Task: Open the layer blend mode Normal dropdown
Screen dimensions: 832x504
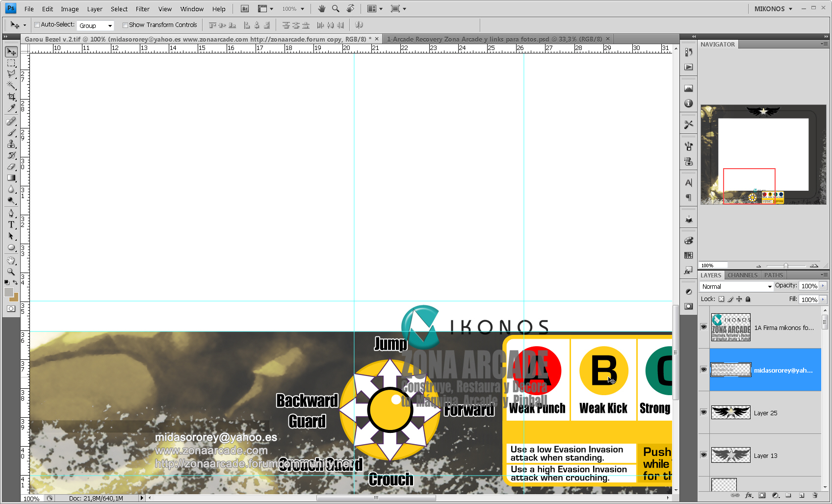Action: (736, 286)
